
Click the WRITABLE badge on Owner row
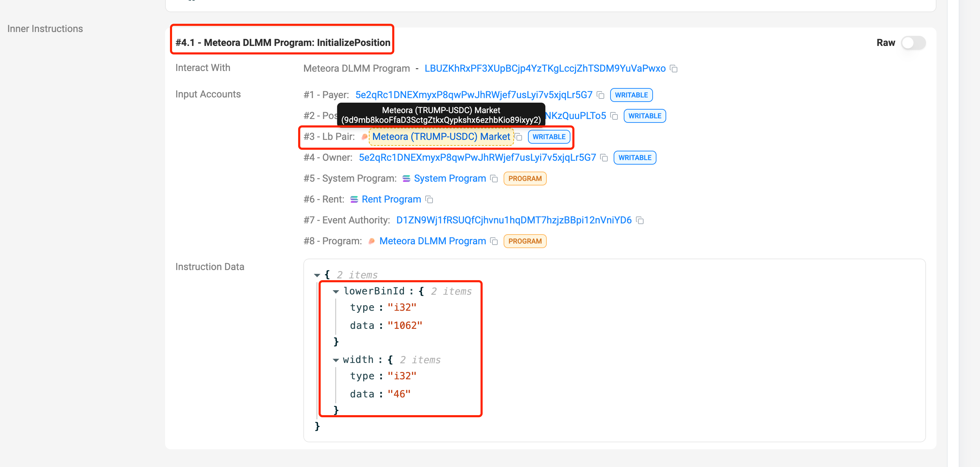coord(635,158)
